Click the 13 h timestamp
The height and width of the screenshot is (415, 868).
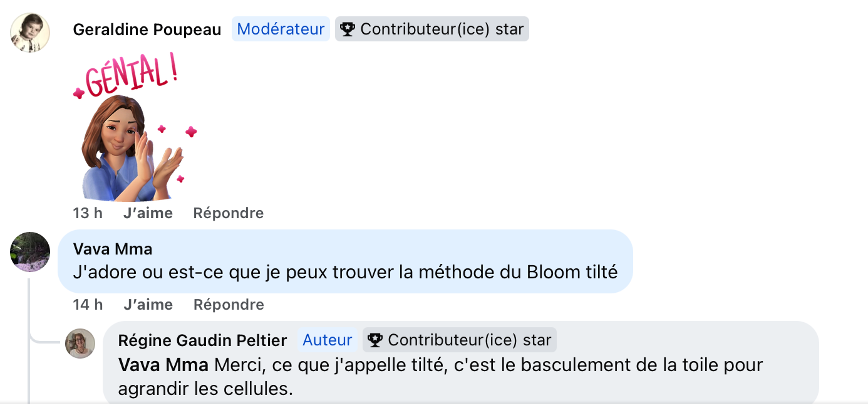click(88, 213)
